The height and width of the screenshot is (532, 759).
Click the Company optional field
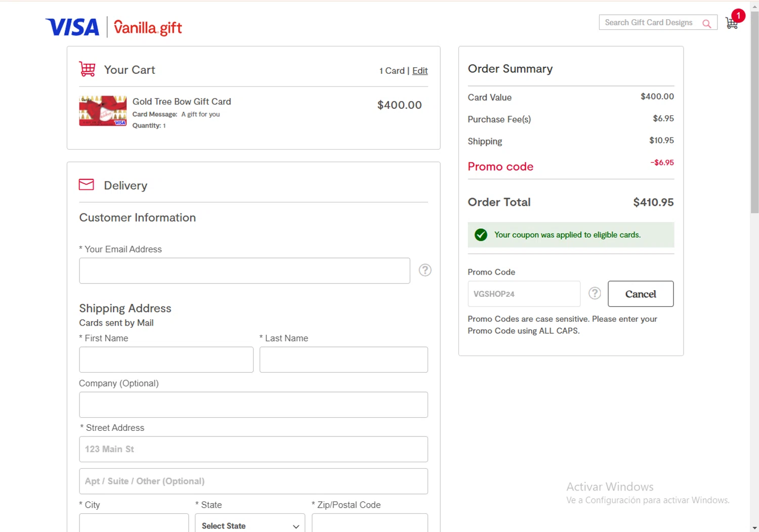point(253,405)
